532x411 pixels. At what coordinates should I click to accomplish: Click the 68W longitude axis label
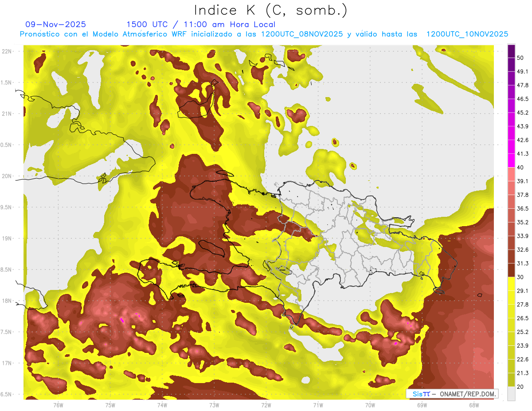473,405
